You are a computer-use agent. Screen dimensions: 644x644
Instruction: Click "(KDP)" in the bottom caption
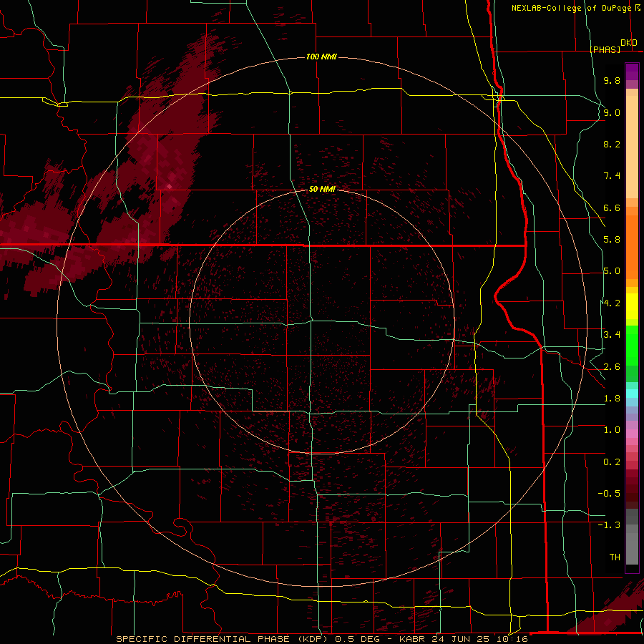(312, 639)
